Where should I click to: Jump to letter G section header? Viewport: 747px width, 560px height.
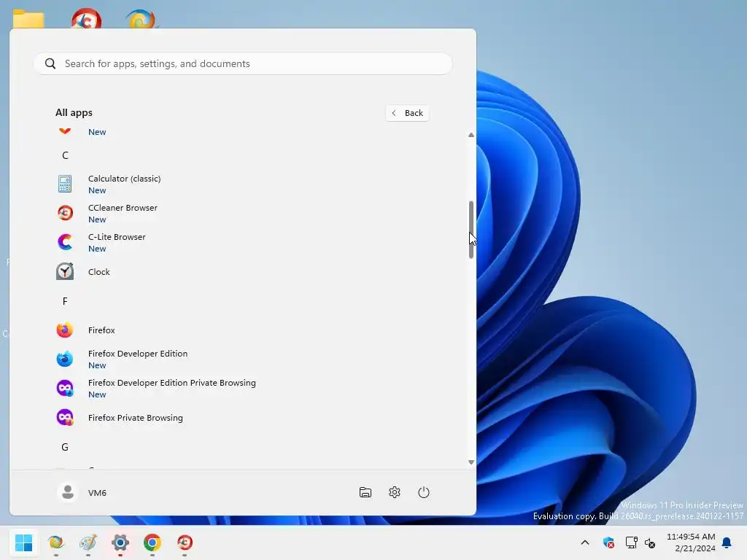coord(65,447)
